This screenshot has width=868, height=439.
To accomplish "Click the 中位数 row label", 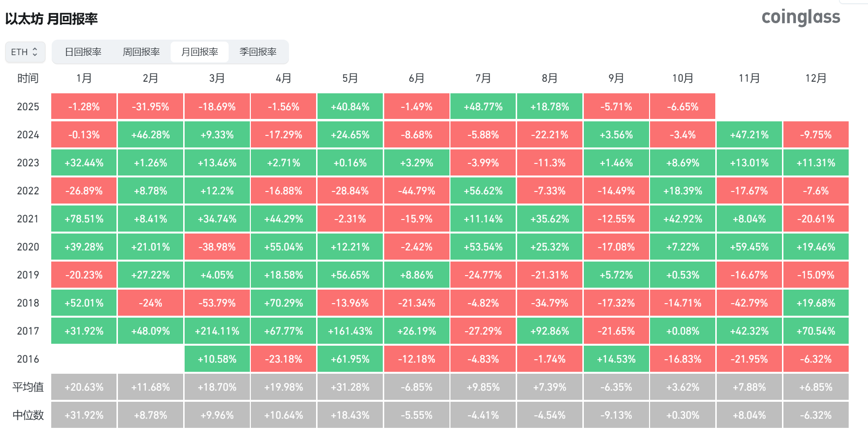I will (x=28, y=415).
